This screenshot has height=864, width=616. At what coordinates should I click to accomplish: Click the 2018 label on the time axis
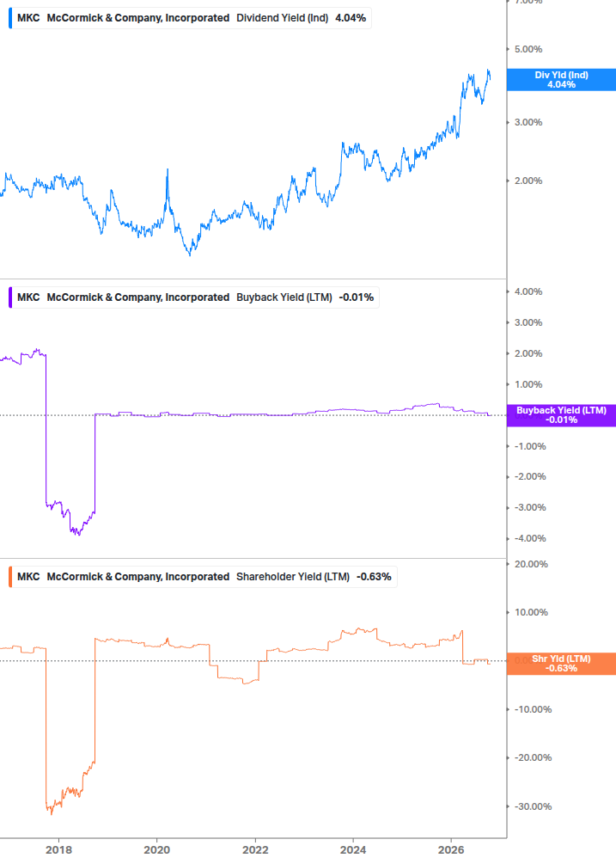(59, 850)
